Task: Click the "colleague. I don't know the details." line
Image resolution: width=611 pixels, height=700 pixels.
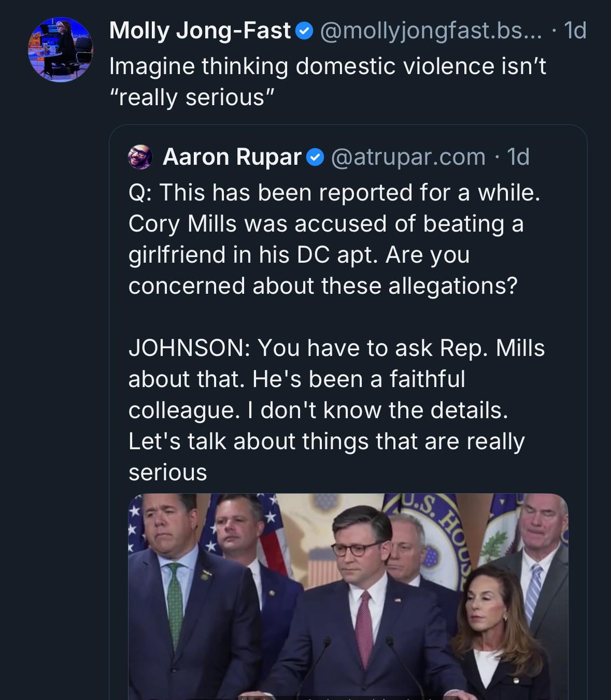Action: coord(318,410)
